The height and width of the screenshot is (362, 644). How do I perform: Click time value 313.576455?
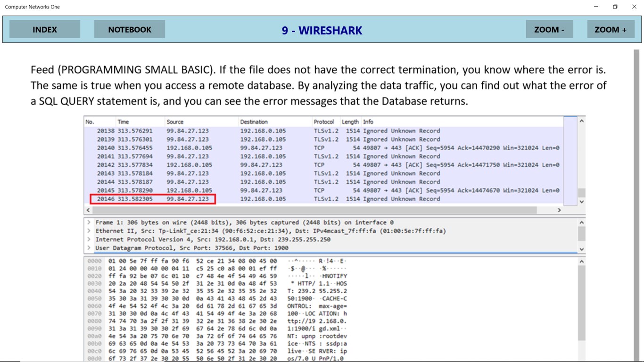click(x=135, y=148)
